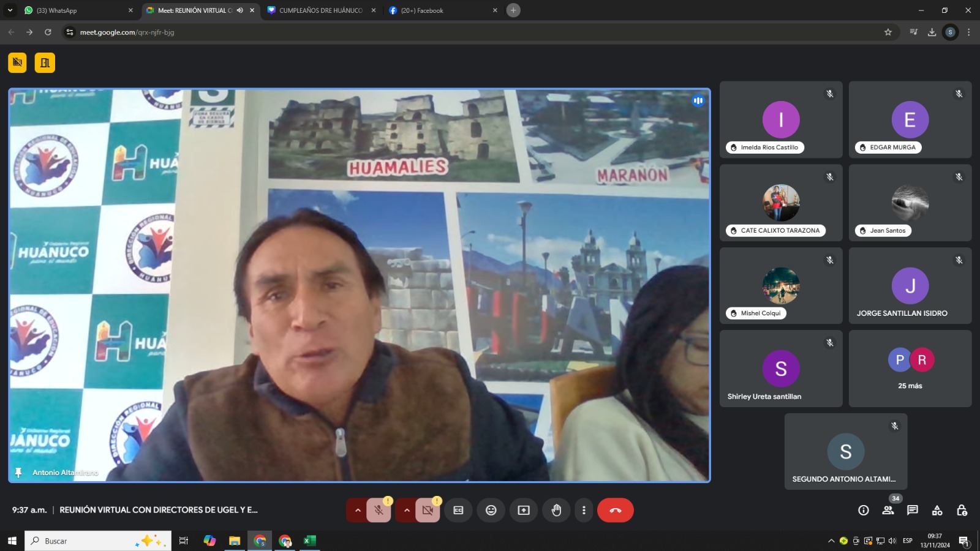
Task: Show the participants list with 34 badge
Action: coord(888,510)
